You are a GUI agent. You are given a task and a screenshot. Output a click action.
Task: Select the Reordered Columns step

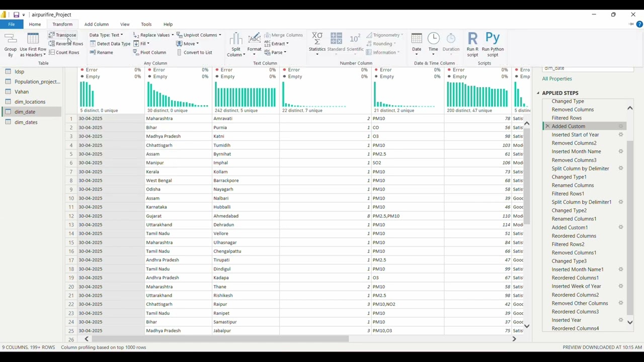click(x=574, y=236)
